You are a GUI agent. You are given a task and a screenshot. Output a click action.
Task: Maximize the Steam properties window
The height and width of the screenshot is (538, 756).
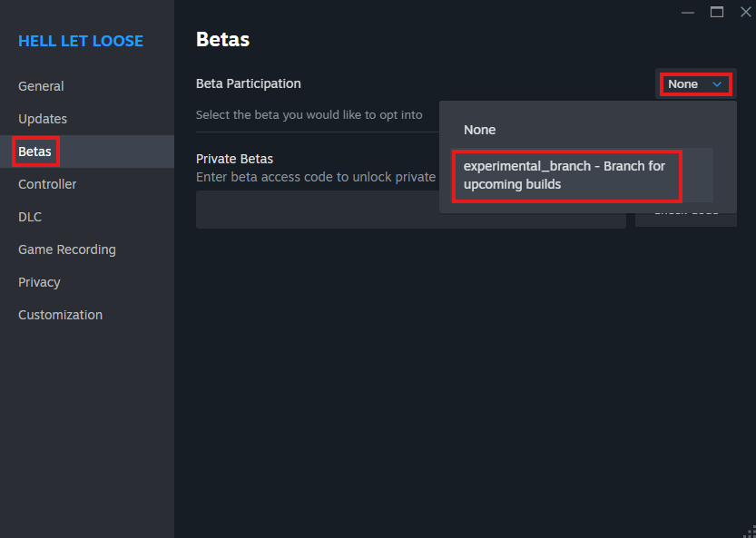pyautogui.click(x=716, y=12)
